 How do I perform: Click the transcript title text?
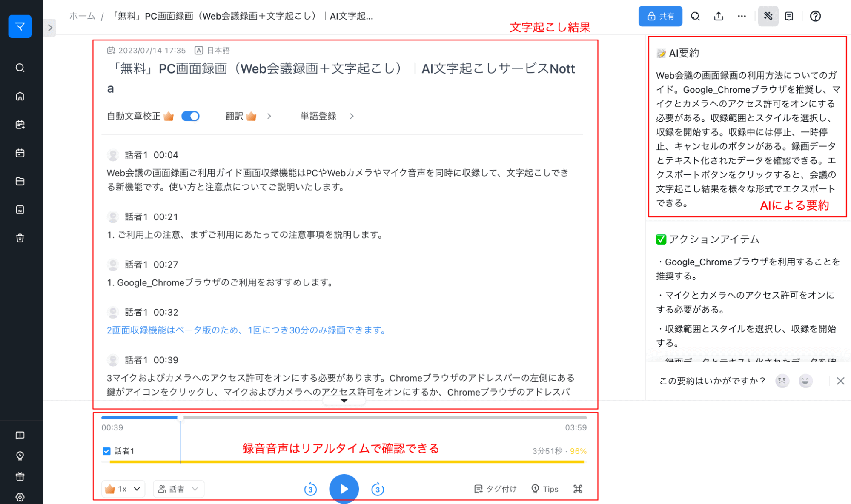(341, 78)
